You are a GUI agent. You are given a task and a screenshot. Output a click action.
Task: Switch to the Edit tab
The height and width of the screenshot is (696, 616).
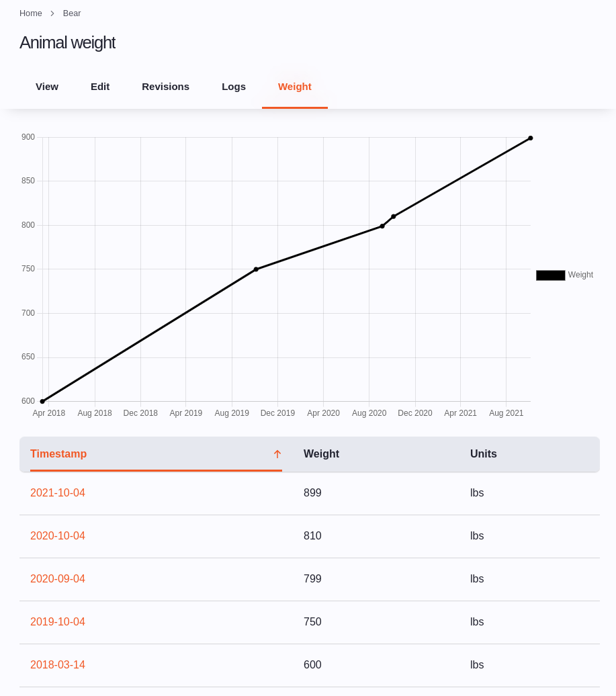tap(99, 86)
